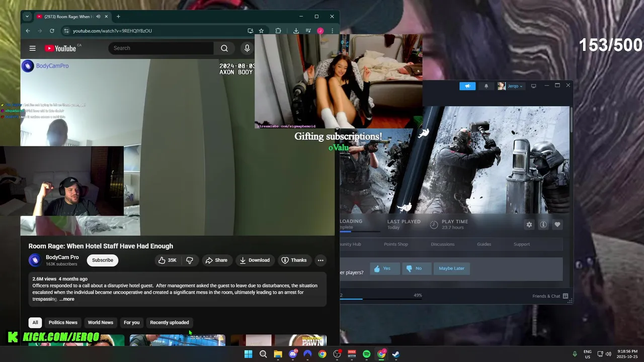This screenshot has width=644, height=362.
Task: Open Spotify from taskbar
Action: tap(367, 354)
